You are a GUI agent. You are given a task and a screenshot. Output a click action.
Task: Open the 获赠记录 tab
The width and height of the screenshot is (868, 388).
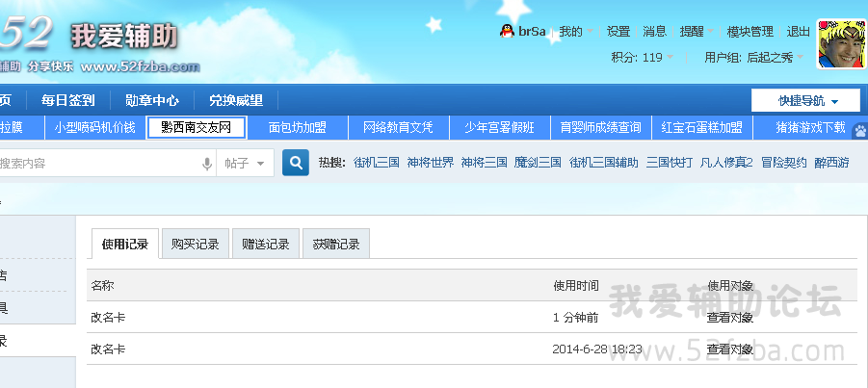[335, 245]
